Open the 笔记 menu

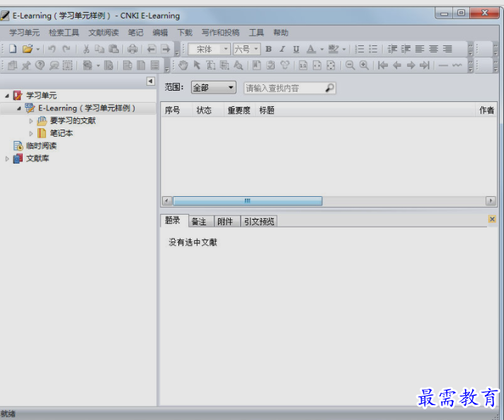coord(135,33)
